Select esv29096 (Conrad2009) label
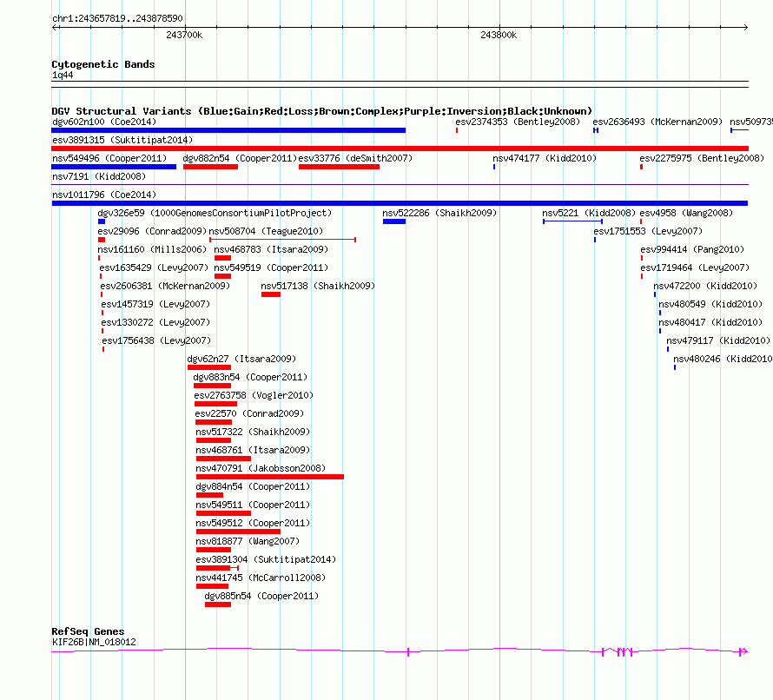The height and width of the screenshot is (700, 773). 152,231
